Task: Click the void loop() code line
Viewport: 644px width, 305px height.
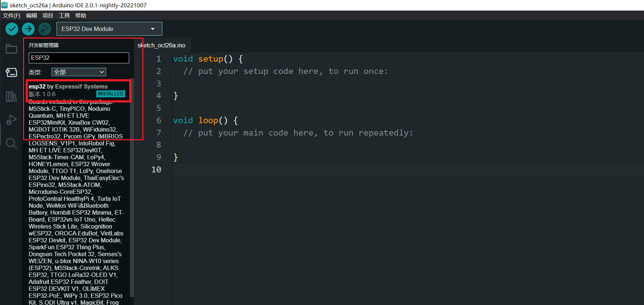Action: coord(205,120)
